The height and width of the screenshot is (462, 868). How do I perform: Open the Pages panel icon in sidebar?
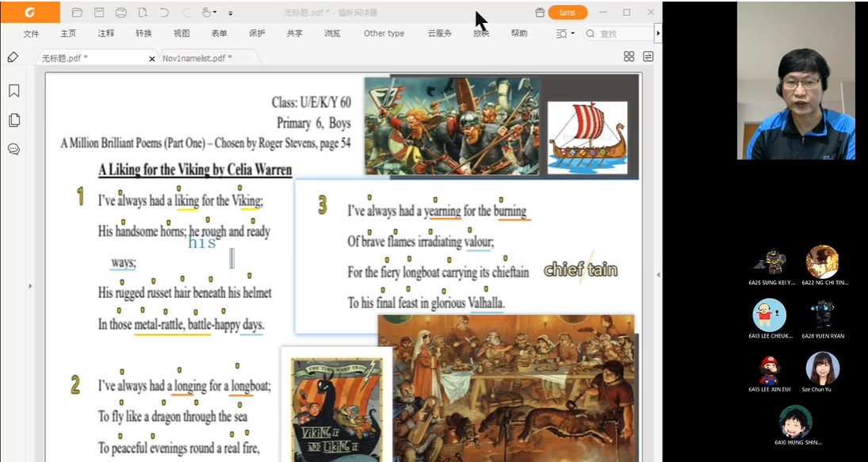14,120
